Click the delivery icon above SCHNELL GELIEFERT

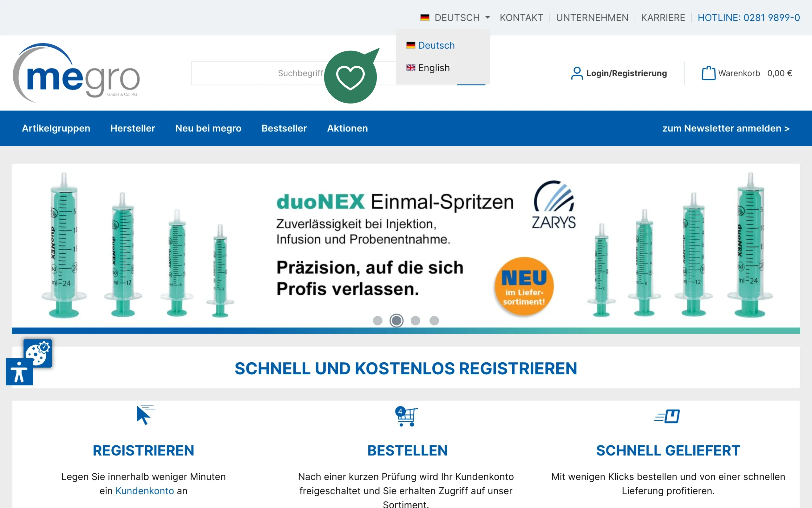click(x=667, y=417)
